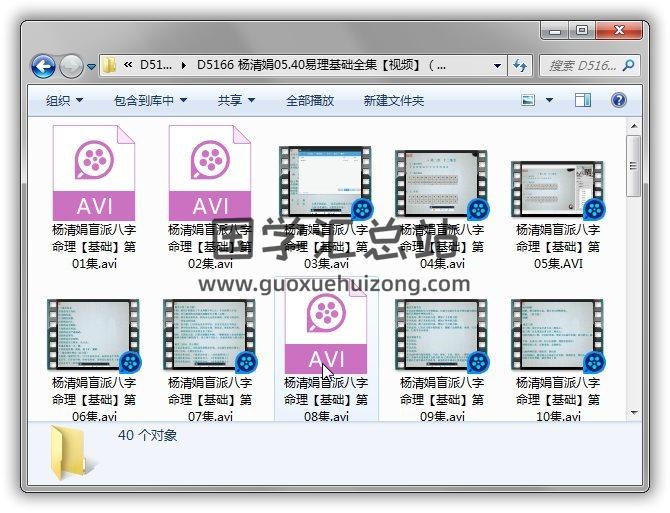The image size is (670, 513).
Task: Click the 新建文件夹 button
Action: pyautogui.click(x=393, y=101)
